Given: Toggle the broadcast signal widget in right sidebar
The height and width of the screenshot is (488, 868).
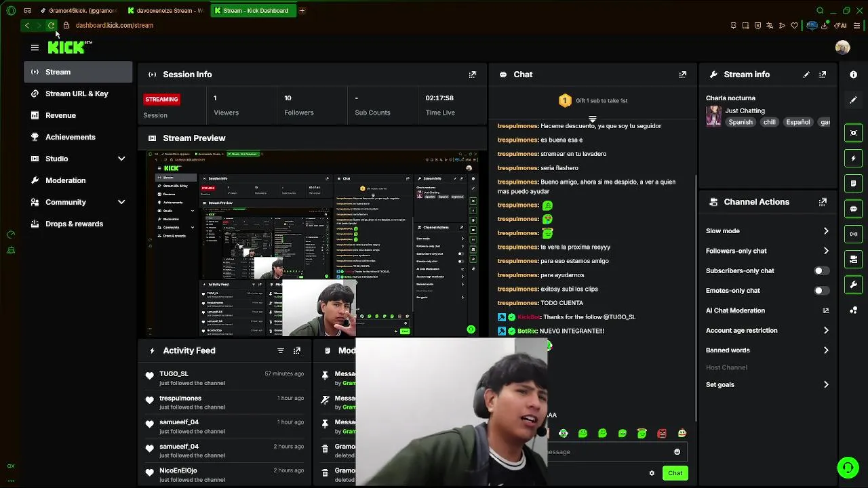Looking at the screenshot, I should click(x=854, y=234).
